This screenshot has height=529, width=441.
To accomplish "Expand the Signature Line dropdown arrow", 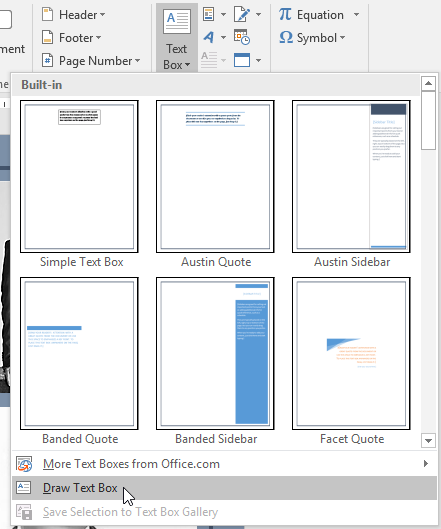I will point(258,15).
